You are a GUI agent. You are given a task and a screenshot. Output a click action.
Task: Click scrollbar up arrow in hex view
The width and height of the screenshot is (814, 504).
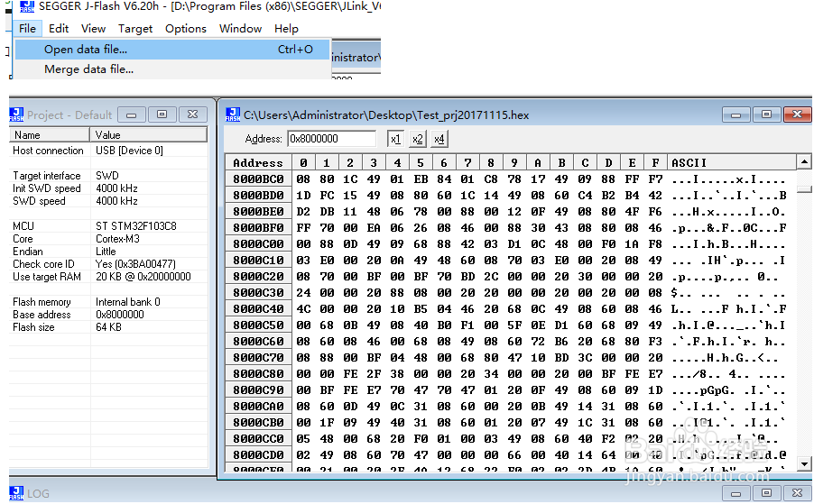804,162
